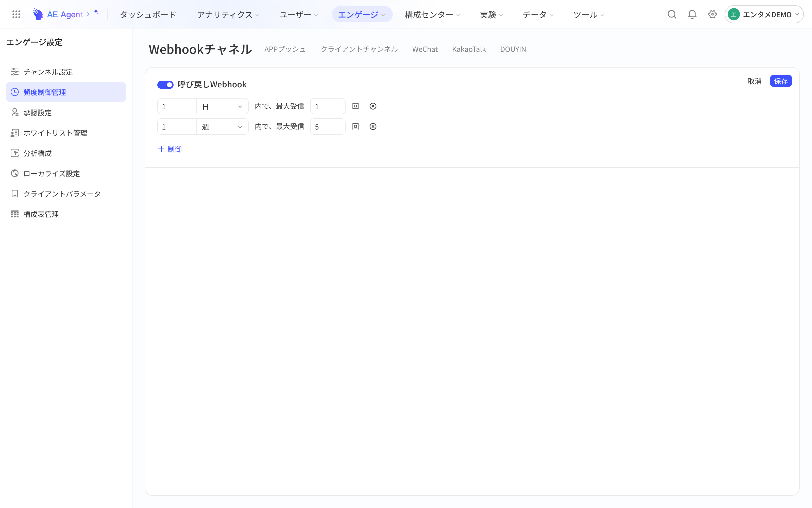Remove the 1 週 frequency rule
Screen dimensions: 812x508
(x=373, y=127)
